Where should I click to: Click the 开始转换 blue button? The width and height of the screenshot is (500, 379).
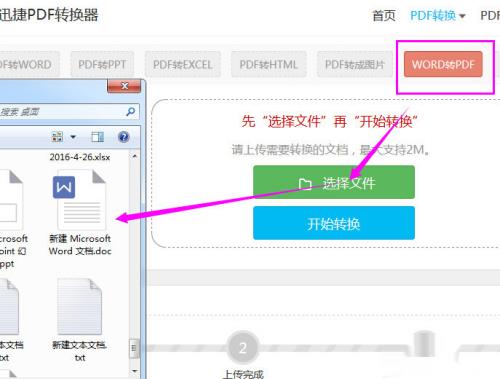point(334,223)
